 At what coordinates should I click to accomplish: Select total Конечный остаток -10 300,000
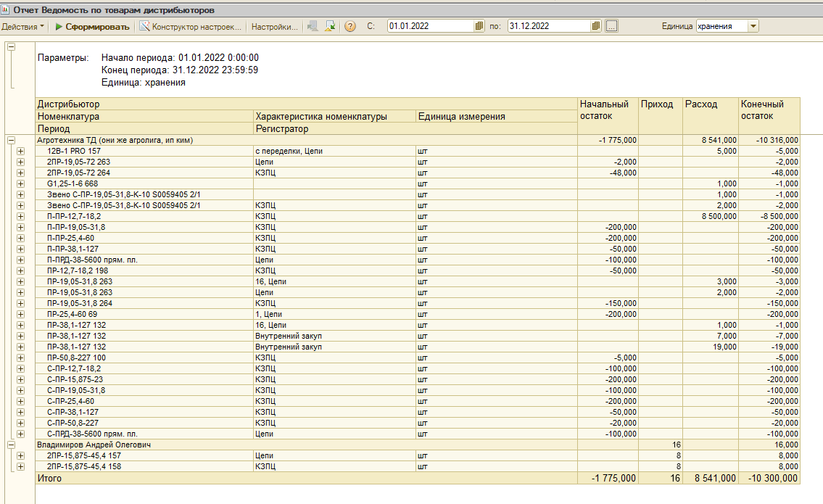[769, 479]
